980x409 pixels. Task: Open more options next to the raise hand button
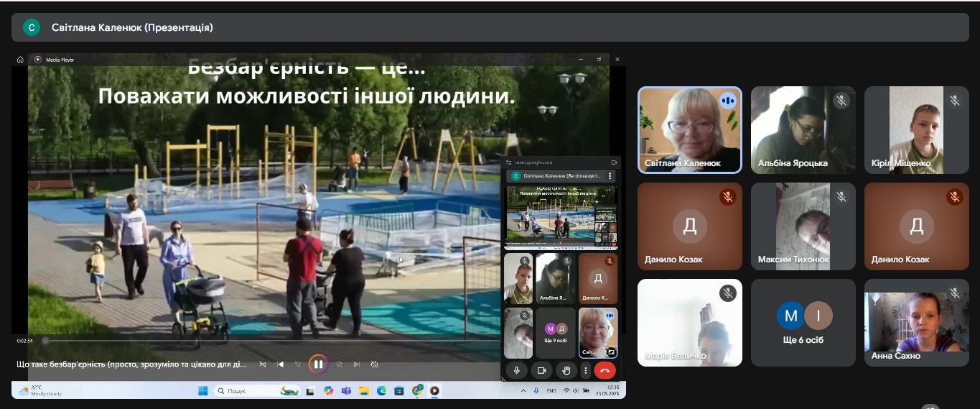tap(586, 370)
